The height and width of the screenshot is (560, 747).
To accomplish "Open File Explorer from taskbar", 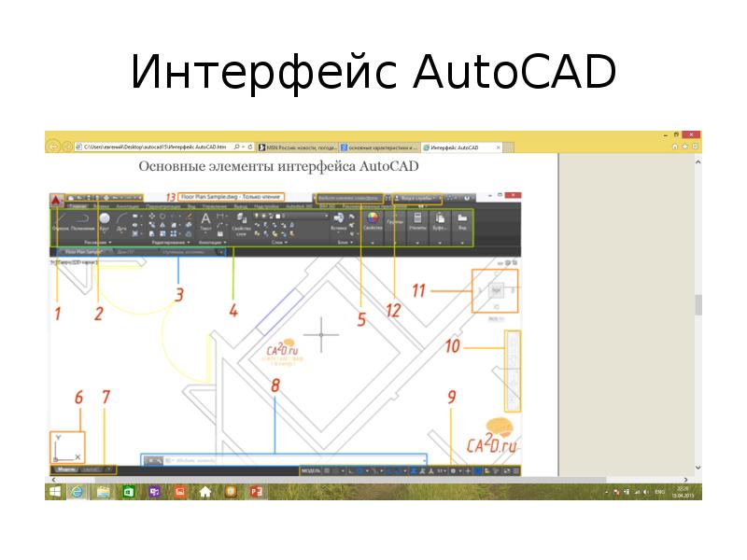I will pos(103,492).
